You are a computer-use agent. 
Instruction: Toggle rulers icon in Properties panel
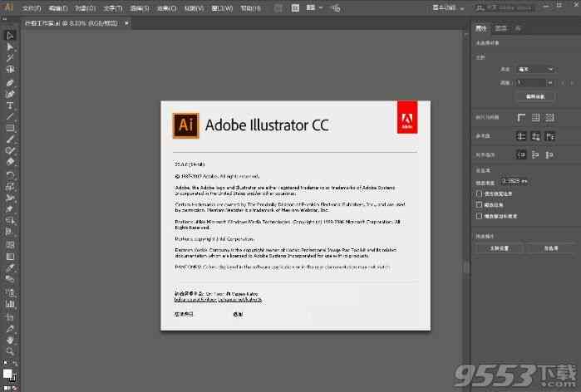point(521,118)
